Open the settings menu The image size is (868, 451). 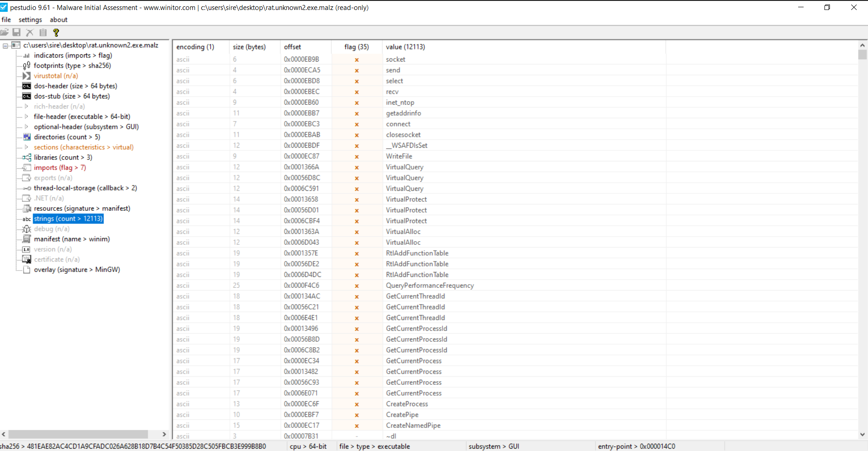tap(30, 19)
